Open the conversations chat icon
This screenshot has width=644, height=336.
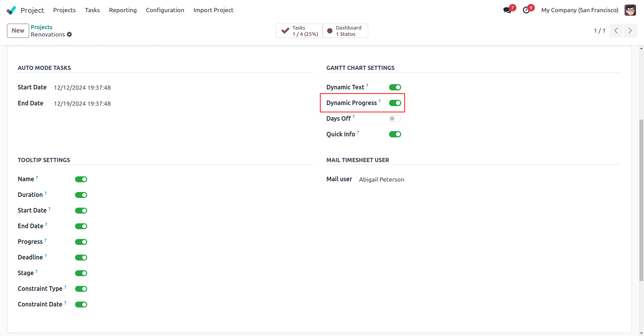click(507, 10)
